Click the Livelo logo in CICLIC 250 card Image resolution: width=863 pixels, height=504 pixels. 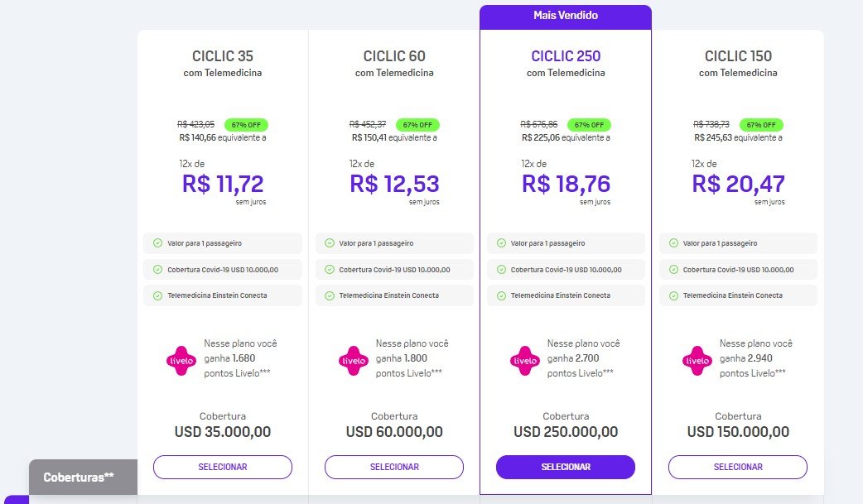(x=525, y=360)
